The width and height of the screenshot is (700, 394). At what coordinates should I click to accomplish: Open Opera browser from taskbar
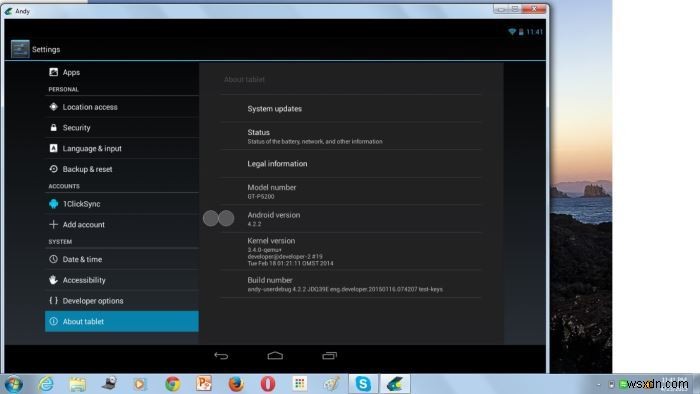268,384
